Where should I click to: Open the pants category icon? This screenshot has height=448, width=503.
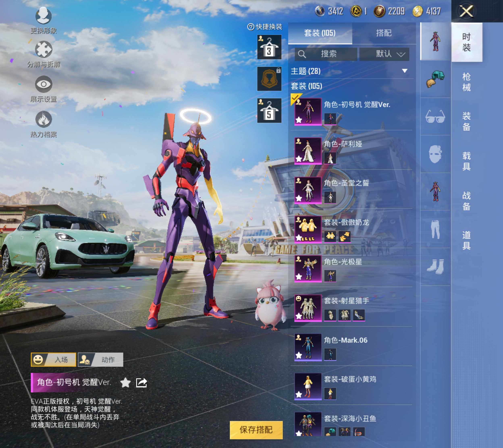[x=435, y=229]
